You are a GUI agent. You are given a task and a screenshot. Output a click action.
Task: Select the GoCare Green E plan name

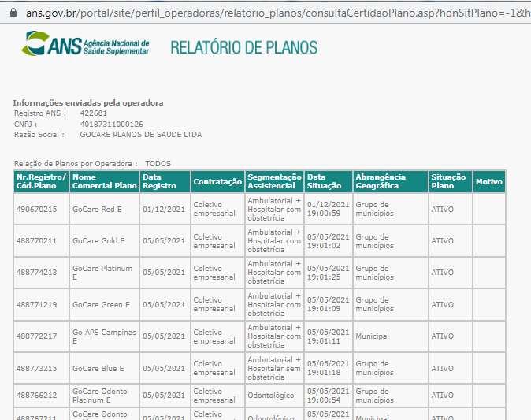coord(101,304)
